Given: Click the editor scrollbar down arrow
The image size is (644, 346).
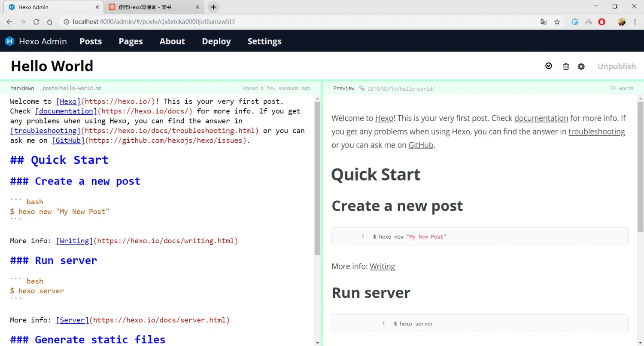Looking at the screenshot, I should (x=317, y=343).
